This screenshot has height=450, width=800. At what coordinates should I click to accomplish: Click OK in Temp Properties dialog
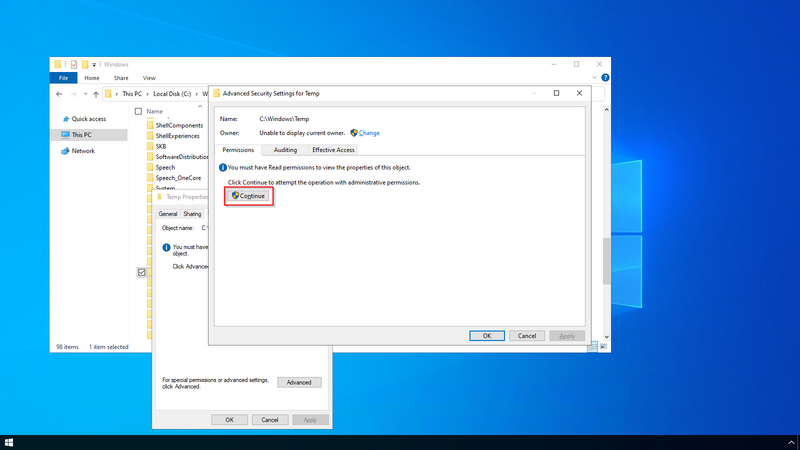(x=230, y=420)
